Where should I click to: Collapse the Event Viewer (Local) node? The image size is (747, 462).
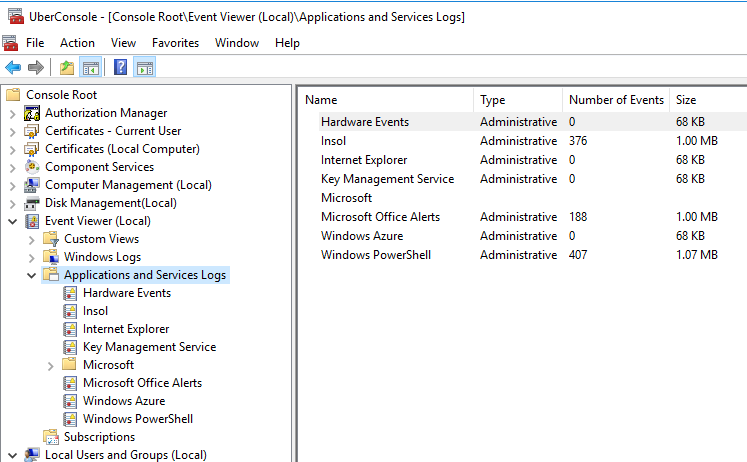coord(12,221)
